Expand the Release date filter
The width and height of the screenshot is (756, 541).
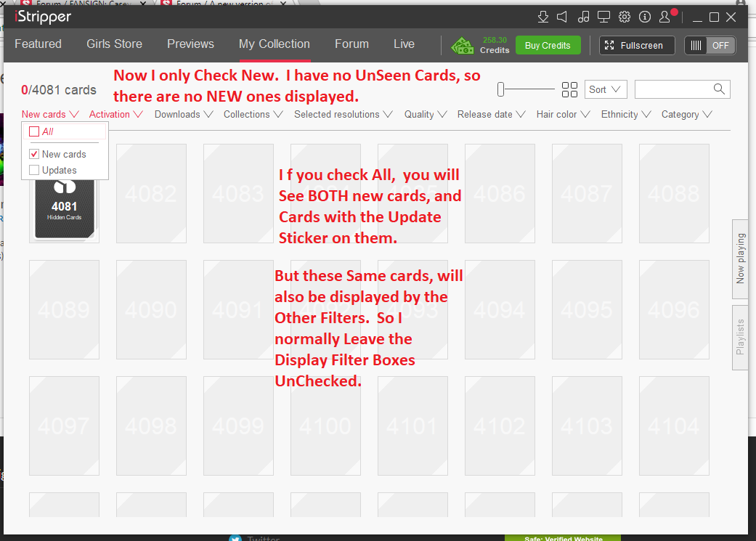(492, 115)
